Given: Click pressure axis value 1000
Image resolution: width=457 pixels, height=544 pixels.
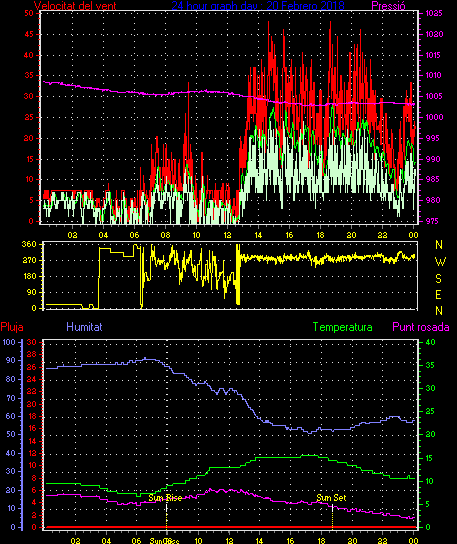Looking at the screenshot, I should 434,117.
